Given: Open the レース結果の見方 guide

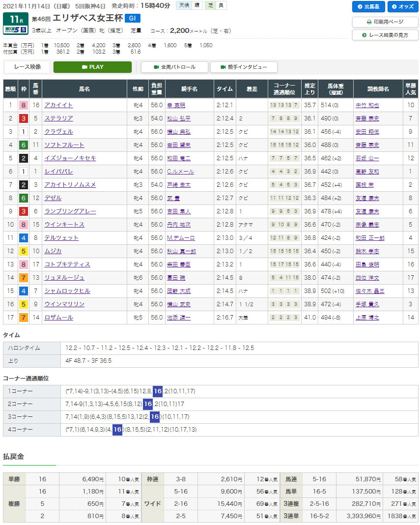Looking at the screenshot, I should click(385, 35).
